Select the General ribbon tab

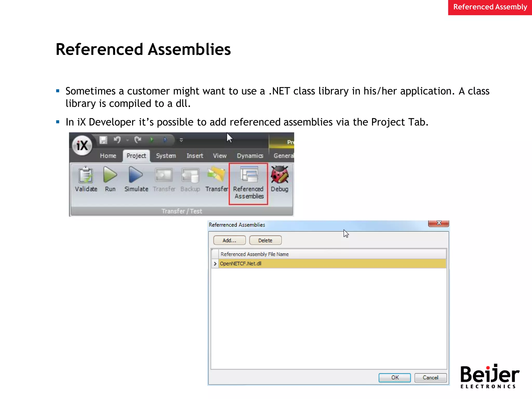284,156
